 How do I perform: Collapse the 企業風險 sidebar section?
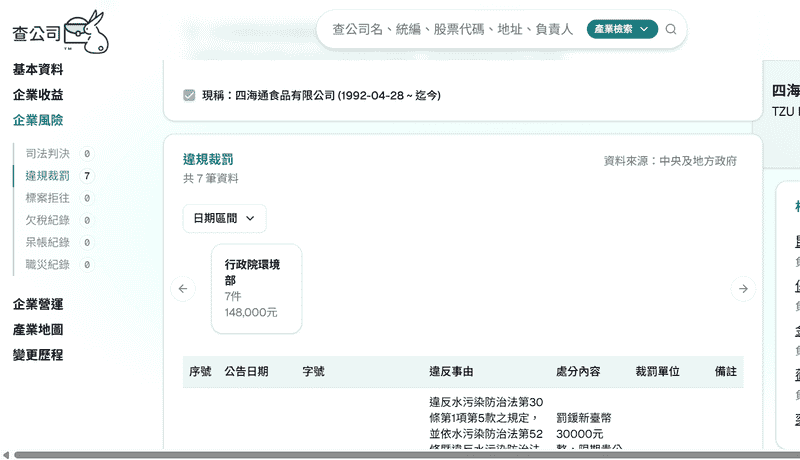click(38, 120)
